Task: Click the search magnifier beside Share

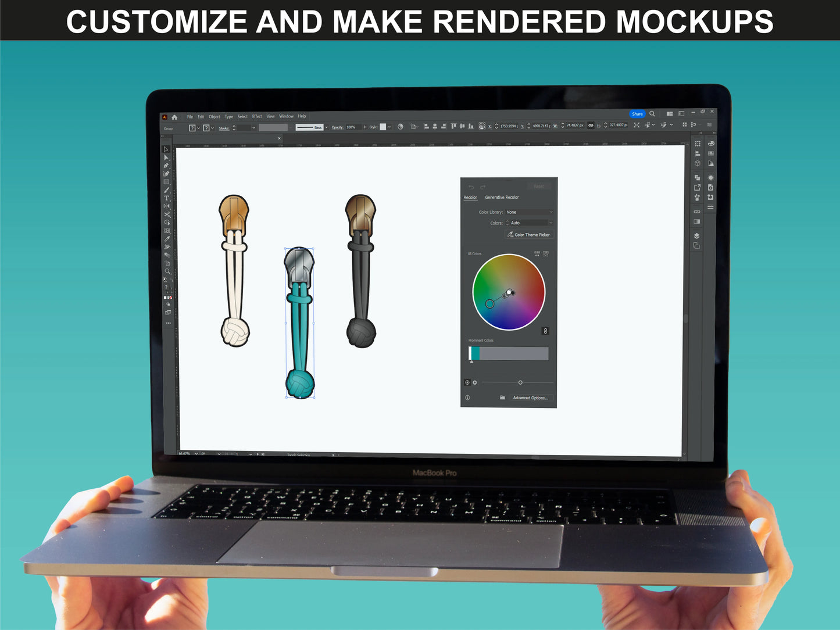Action: [652, 114]
